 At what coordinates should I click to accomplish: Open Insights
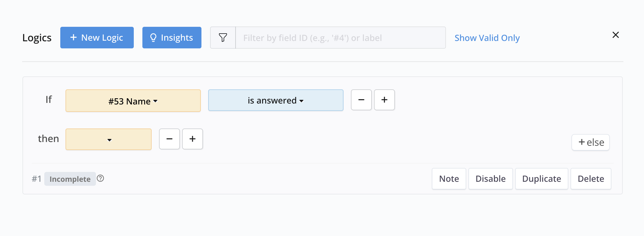(172, 38)
